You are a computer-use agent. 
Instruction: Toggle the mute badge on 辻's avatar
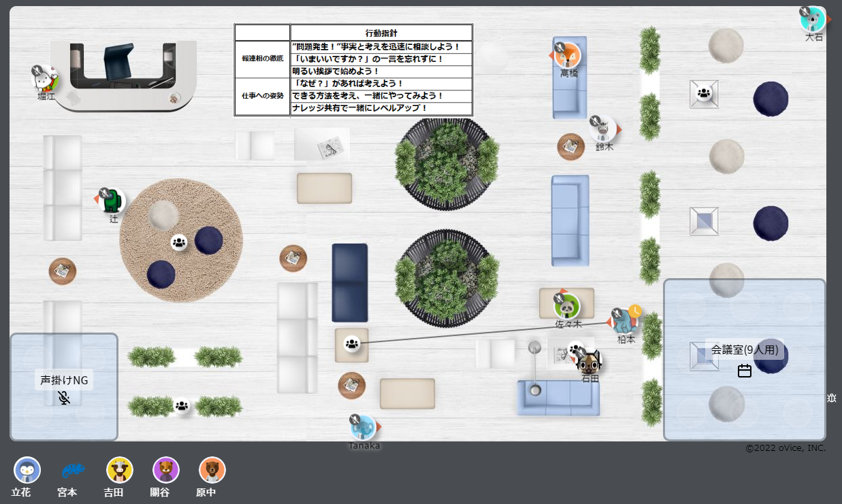coord(105,193)
